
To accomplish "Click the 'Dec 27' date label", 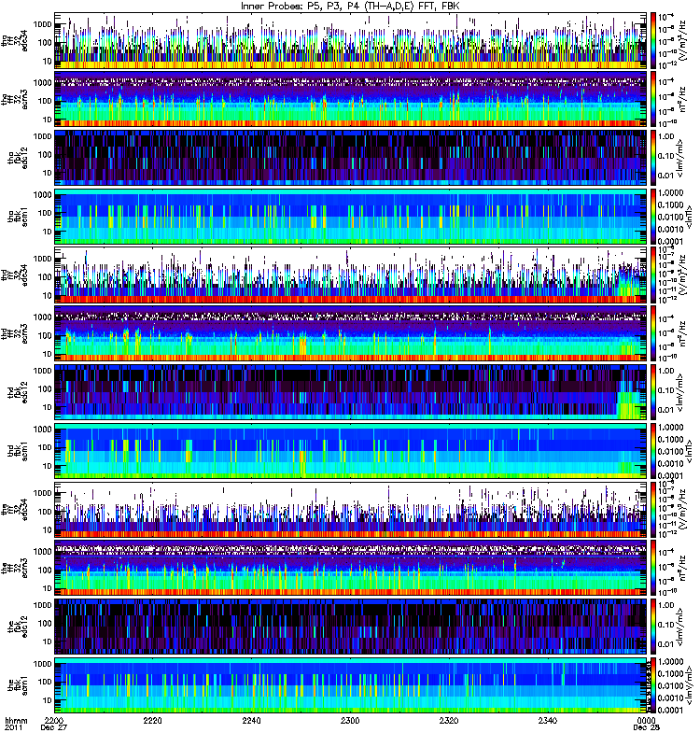I will pyautogui.click(x=54, y=728).
